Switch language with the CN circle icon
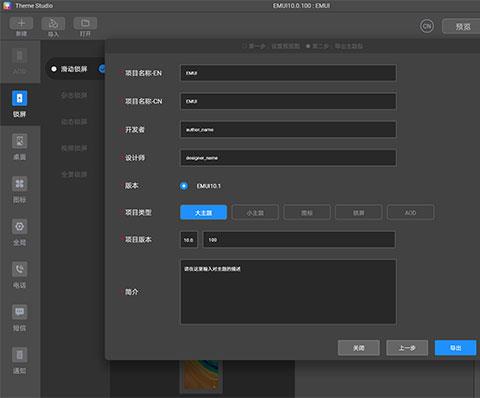This screenshot has height=398, width=480. coord(427,26)
